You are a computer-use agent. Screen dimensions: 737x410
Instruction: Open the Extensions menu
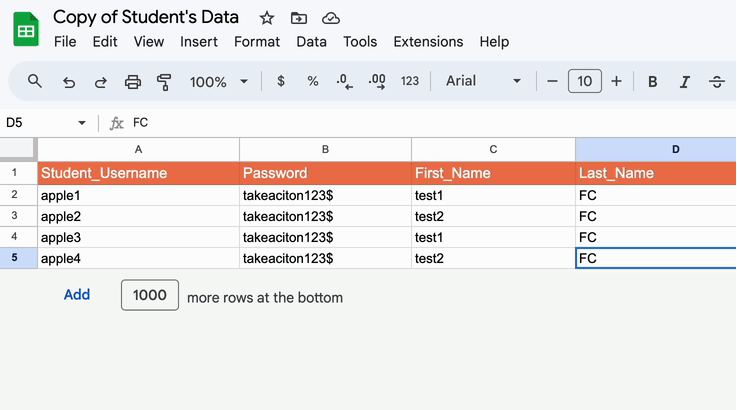point(428,42)
